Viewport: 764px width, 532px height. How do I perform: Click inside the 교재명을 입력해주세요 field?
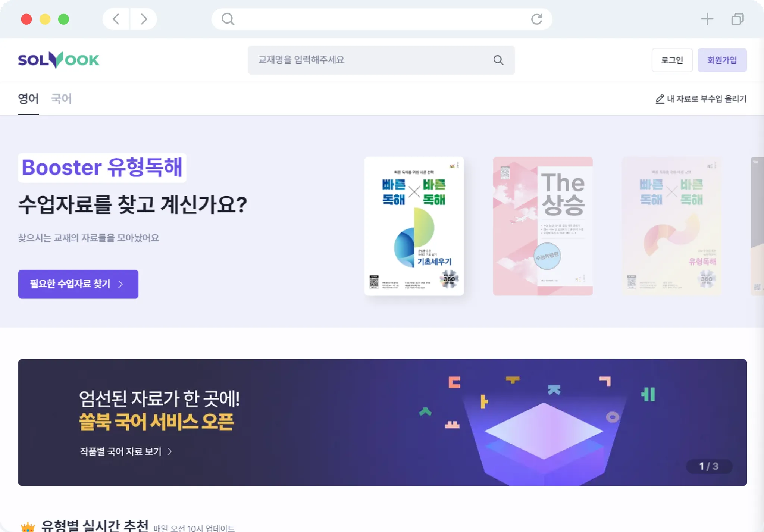click(x=381, y=60)
